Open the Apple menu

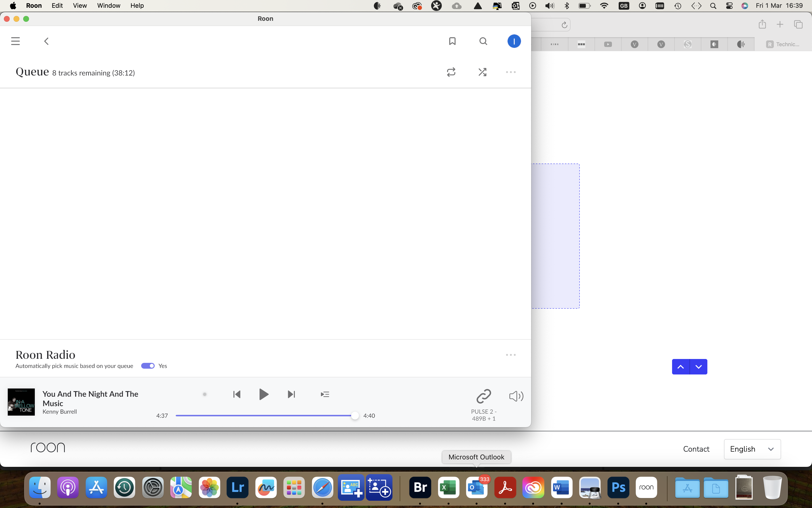pyautogui.click(x=13, y=6)
